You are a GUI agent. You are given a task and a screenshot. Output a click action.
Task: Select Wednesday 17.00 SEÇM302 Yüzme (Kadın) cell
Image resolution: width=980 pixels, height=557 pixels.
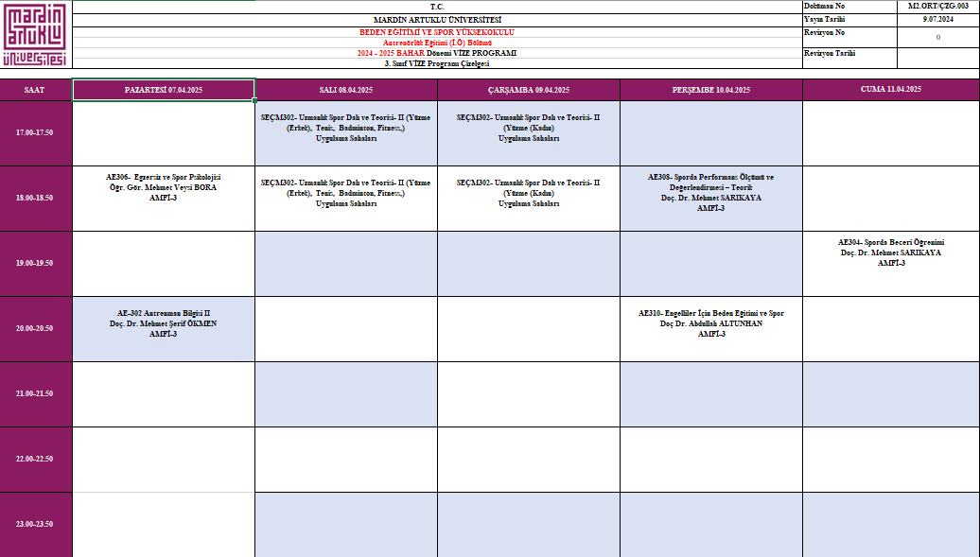(529, 133)
